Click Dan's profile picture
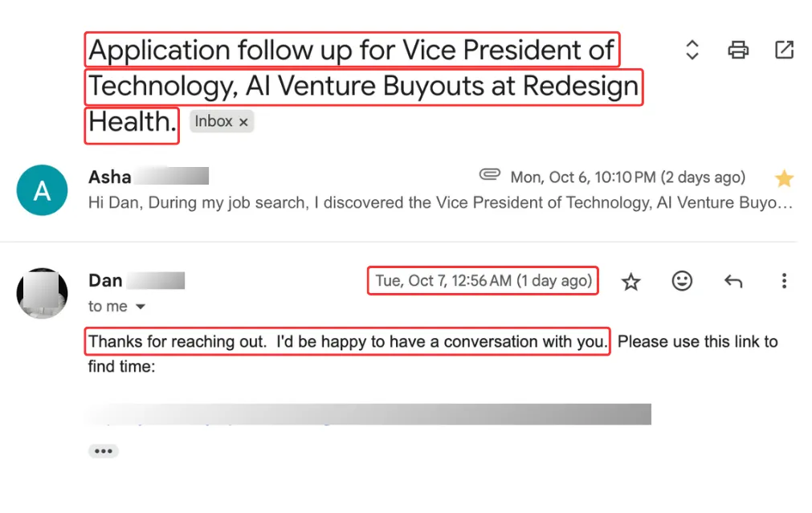The width and height of the screenshot is (812, 513). click(x=42, y=293)
